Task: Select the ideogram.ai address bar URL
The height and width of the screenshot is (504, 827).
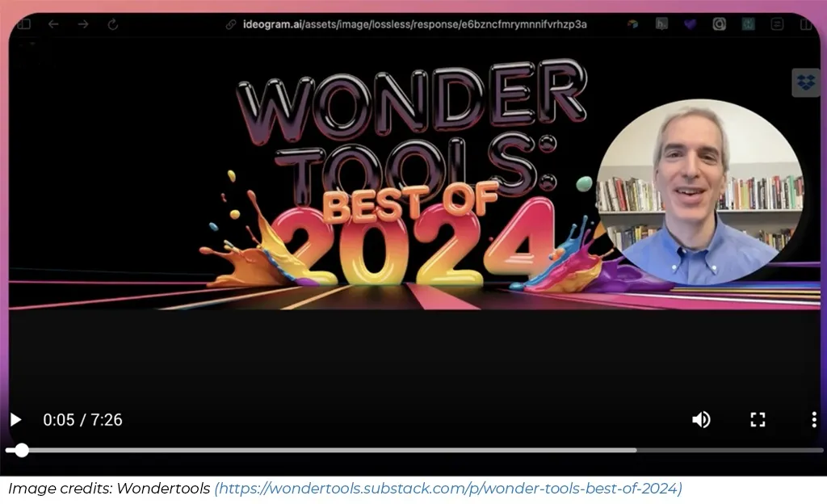Action: [414, 24]
